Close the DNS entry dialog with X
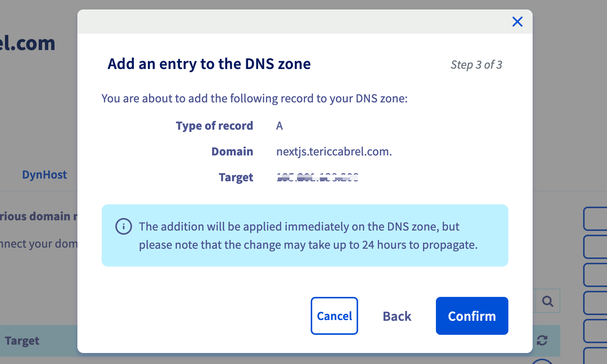607x364 pixels. tap(517, 22)
